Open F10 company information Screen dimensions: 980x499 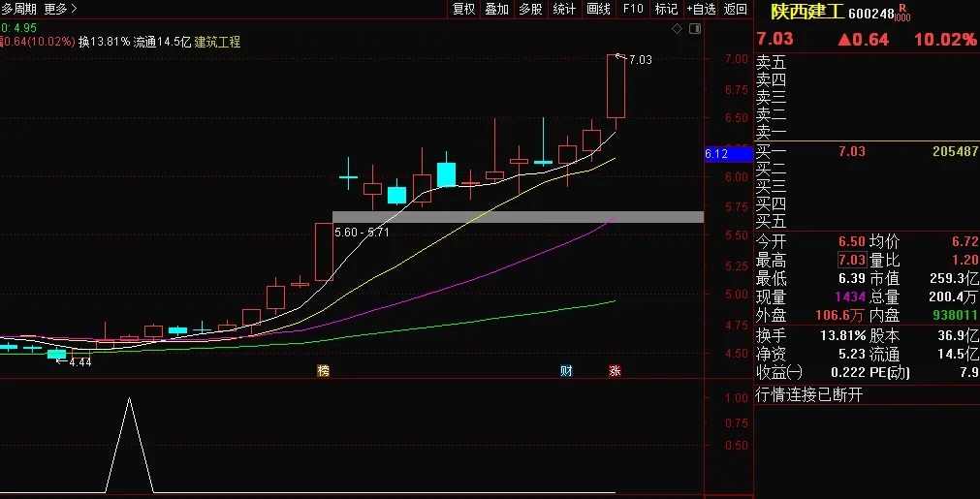click(x=633, y=9)
